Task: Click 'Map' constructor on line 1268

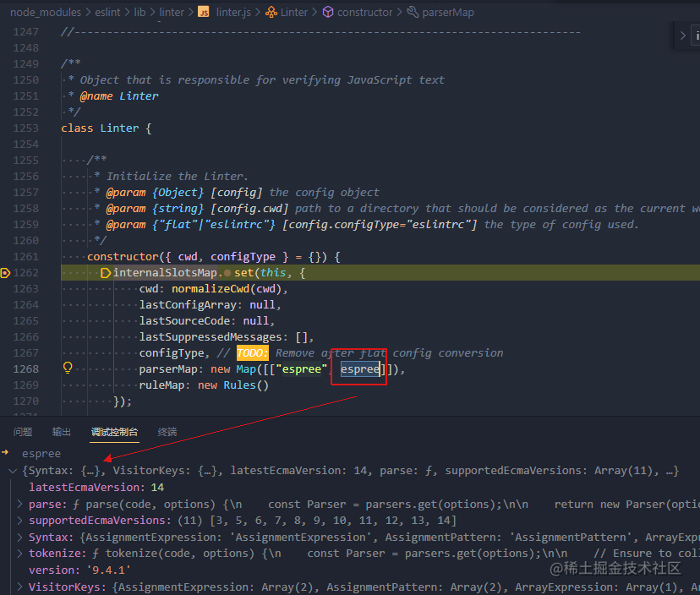Action: point(246,369)
